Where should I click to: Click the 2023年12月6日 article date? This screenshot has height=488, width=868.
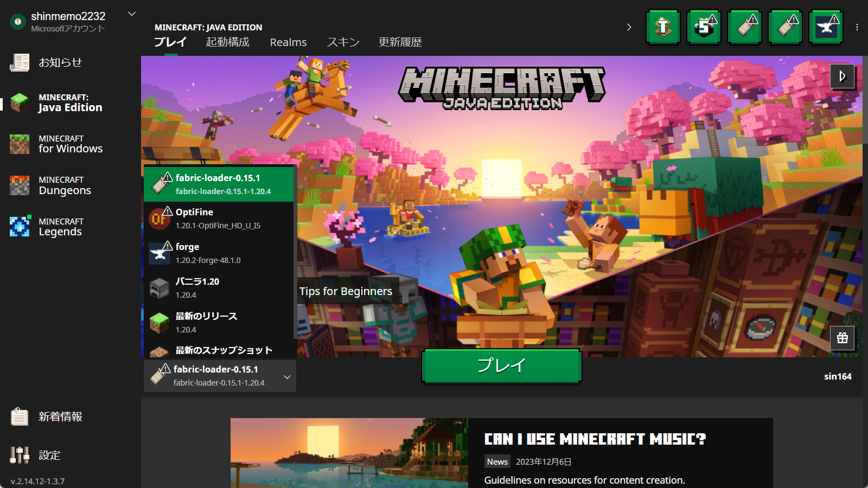[544, 461]
